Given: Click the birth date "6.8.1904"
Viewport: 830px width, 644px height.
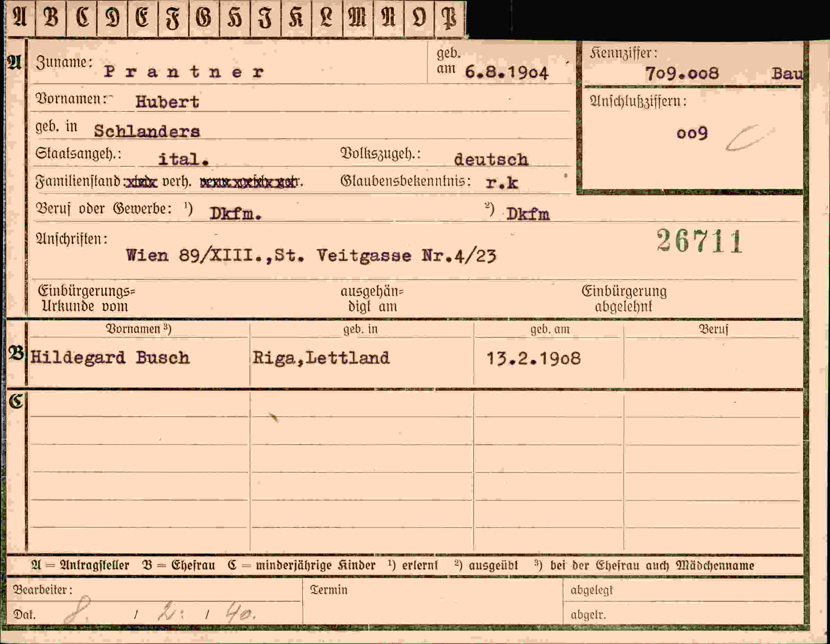Looking at the screenshot, I should tap(507, 73).
